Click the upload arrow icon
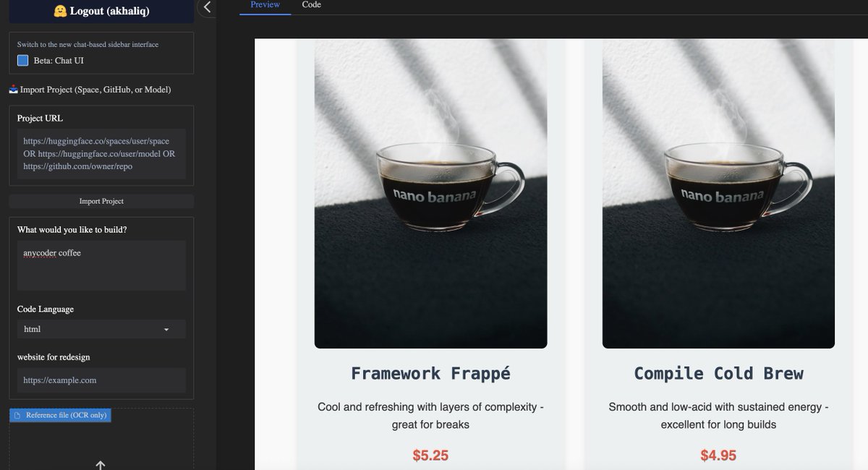 coord(101,465)
